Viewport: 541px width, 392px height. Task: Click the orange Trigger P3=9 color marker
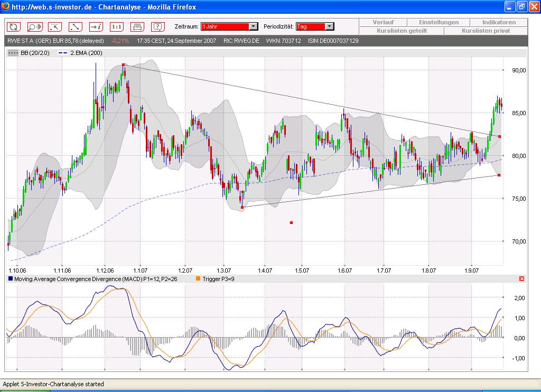(x=197, y=278)
